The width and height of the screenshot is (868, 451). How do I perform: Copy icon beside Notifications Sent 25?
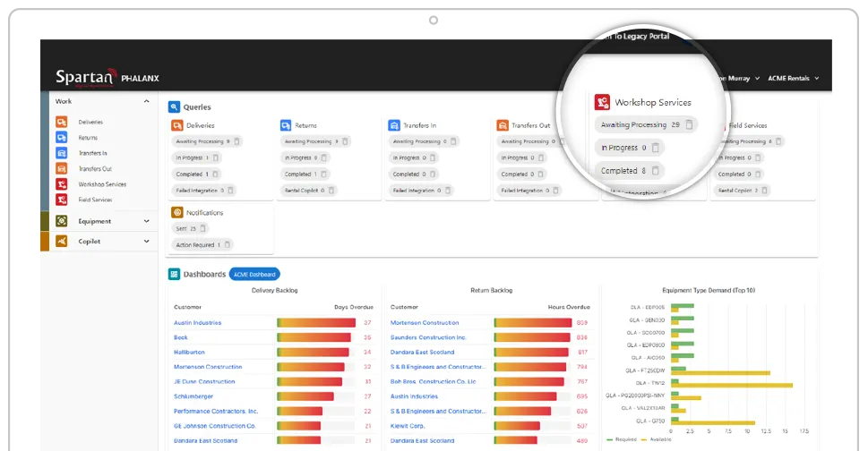202,228
